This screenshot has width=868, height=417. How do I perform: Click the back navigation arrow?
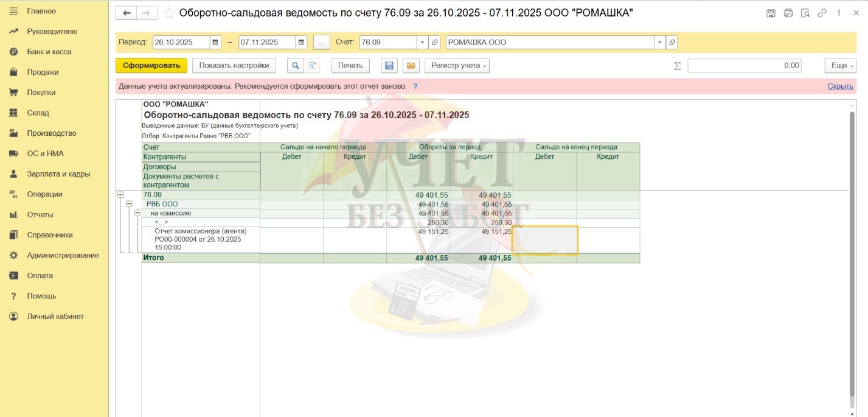[127, 13]
